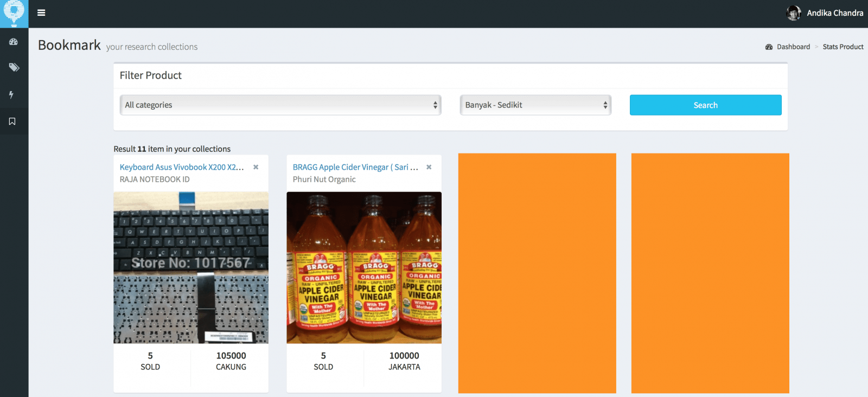
Task: Click Andika Chandra's profile avatar
Action: [x=794, y=13]
